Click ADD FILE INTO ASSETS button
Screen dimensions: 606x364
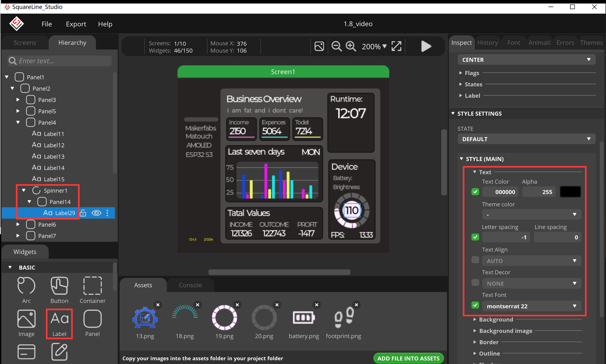coord(408,358)
